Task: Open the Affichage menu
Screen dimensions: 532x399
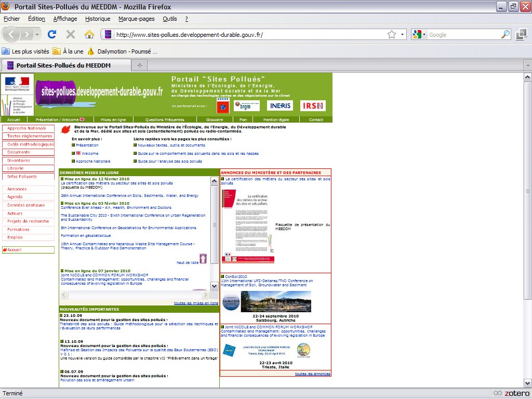Action: [x=65, y=19]
